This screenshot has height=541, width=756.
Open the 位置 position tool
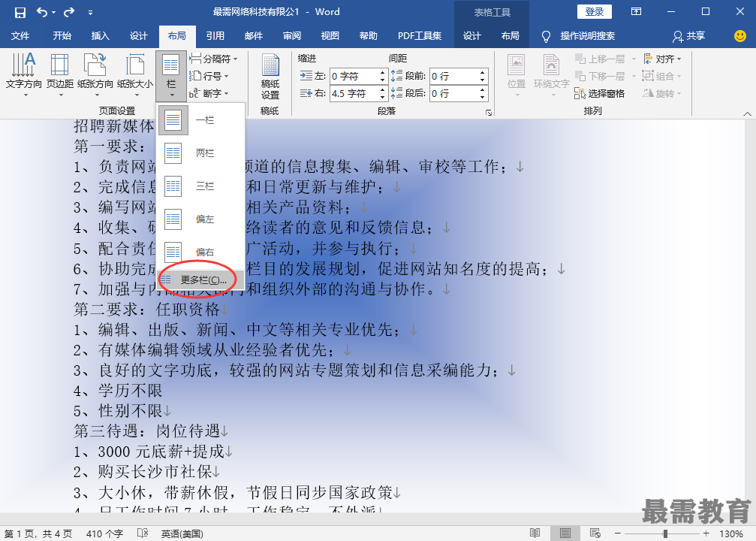517,75
